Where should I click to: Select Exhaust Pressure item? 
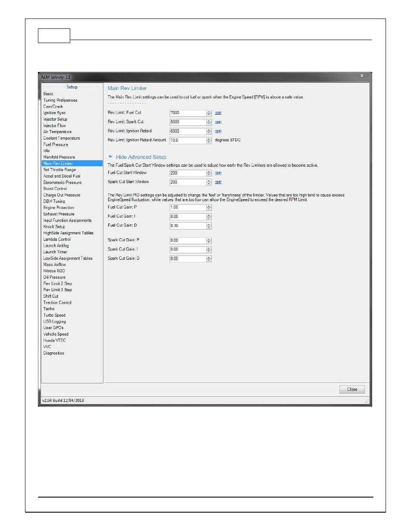point(59,214)
